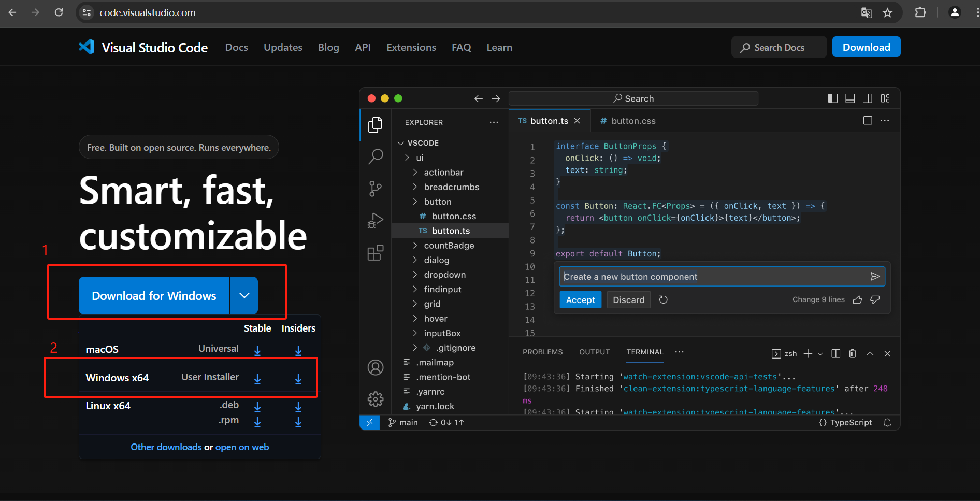Click the remote indicator in status bar
This screenshot has height=501, width=980.
pyautogui.click(x=370, y=423)
